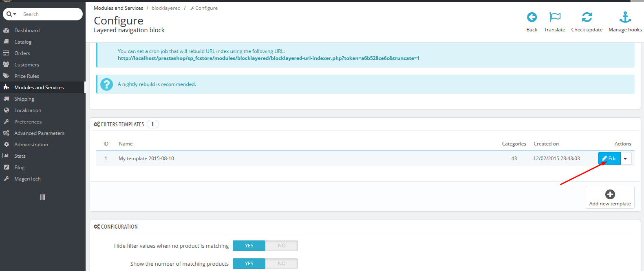Click the Advanced Parameters gears icon
The image size is (644, 271).
(6, 133)
